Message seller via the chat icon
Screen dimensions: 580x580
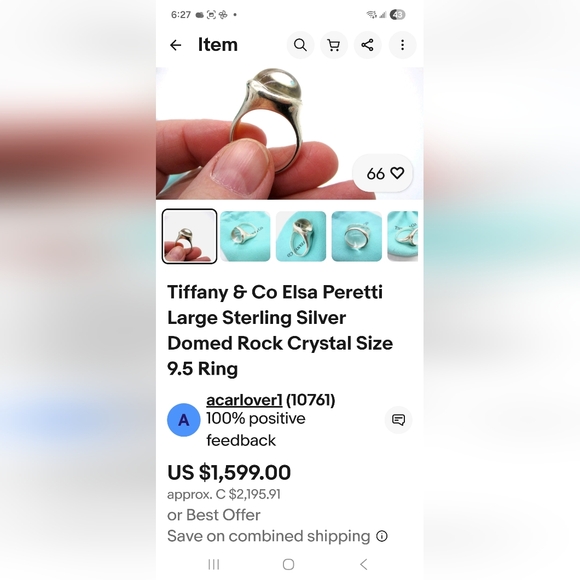pyautogui.click(x=398, y=420)
